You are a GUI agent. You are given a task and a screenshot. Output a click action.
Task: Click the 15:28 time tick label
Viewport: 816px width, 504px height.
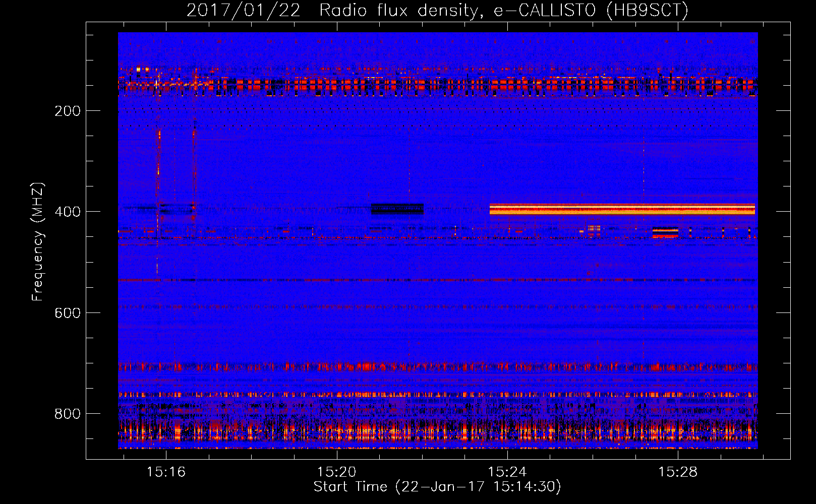(x=678, y=472)
